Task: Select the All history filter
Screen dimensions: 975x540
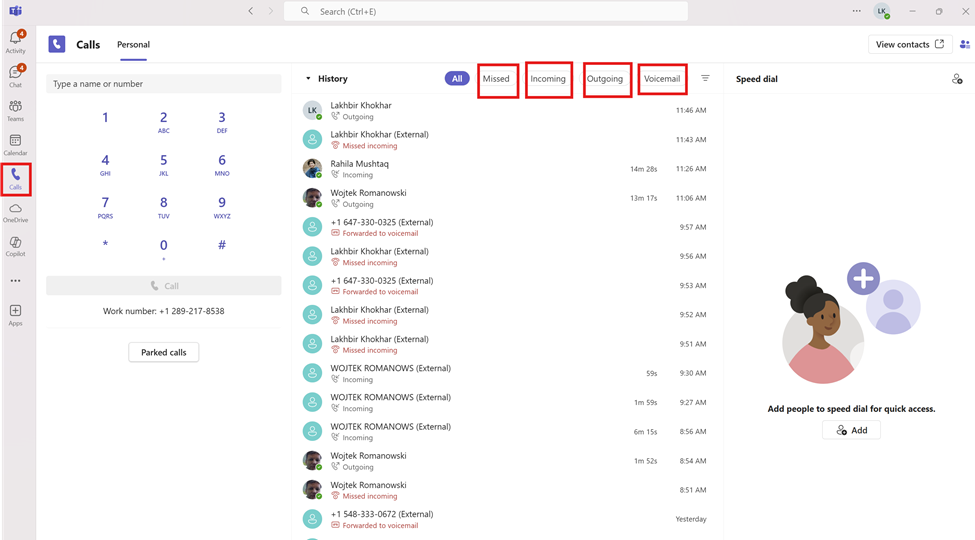Action: tap(457, 79)
